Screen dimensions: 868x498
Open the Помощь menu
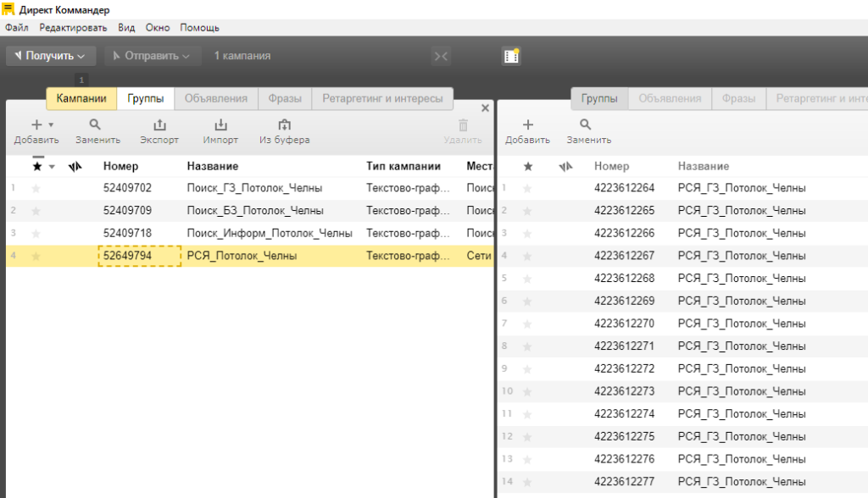click(199, 28)
